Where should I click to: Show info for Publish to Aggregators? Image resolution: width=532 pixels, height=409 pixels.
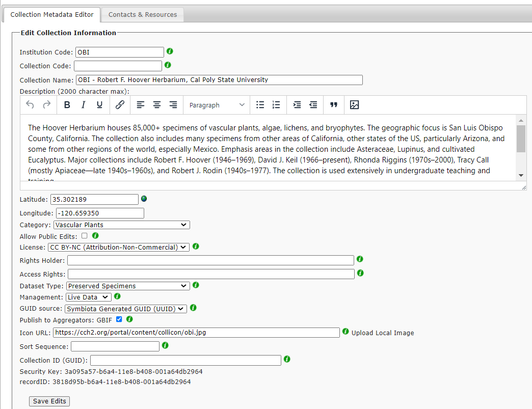[x=129, y=319]
